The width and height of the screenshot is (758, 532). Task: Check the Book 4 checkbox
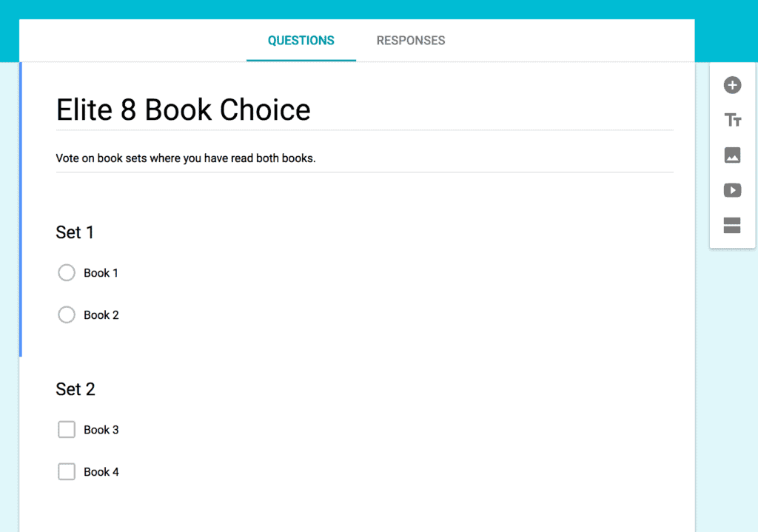coord(66,471)
